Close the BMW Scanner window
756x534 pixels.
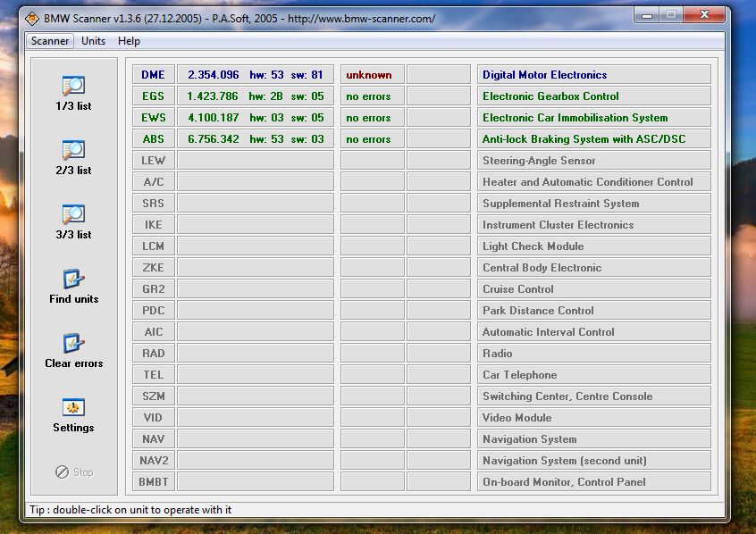[x=704, y=15]
